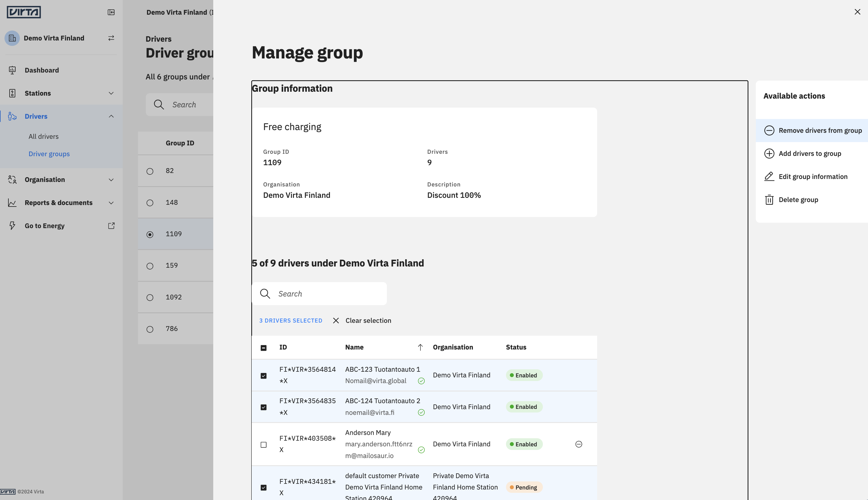This screenshot has height=500, width=868.
Task: Uncheck the ABC-124 Tuotantoauto 2 row checkbox
Action: [263, 407]
